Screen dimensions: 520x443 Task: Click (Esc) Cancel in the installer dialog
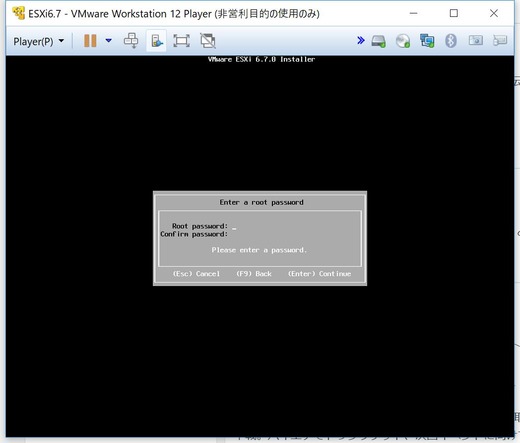point(196,274)
